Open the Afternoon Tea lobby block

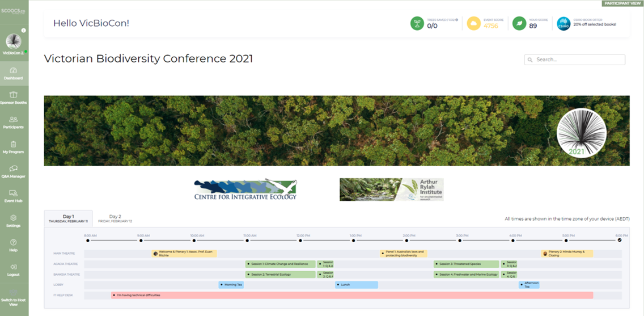point(529,285)
